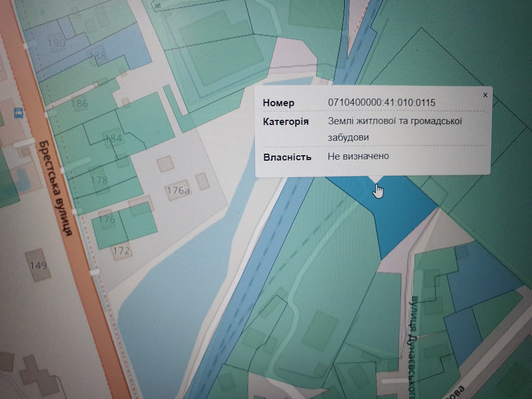Click the parcel labeled 178
Viewport: 532px width, 399px height.
(99, 180)
